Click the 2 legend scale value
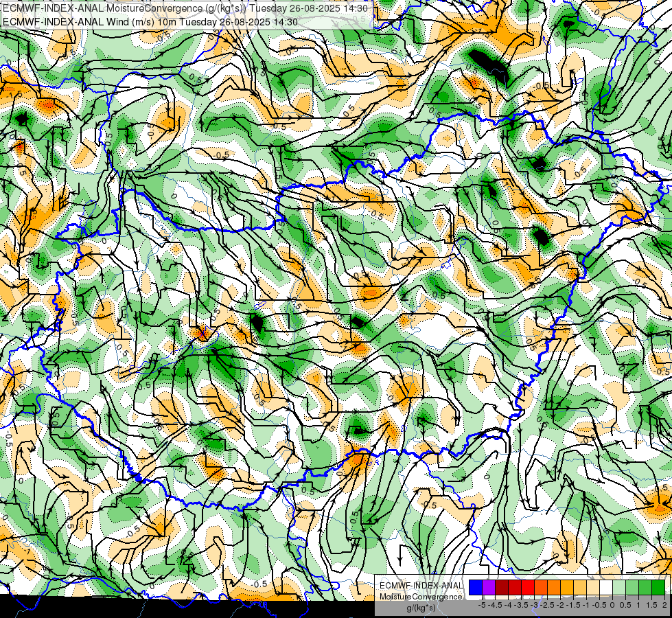672x618 pixels. [x=664, y=605]
